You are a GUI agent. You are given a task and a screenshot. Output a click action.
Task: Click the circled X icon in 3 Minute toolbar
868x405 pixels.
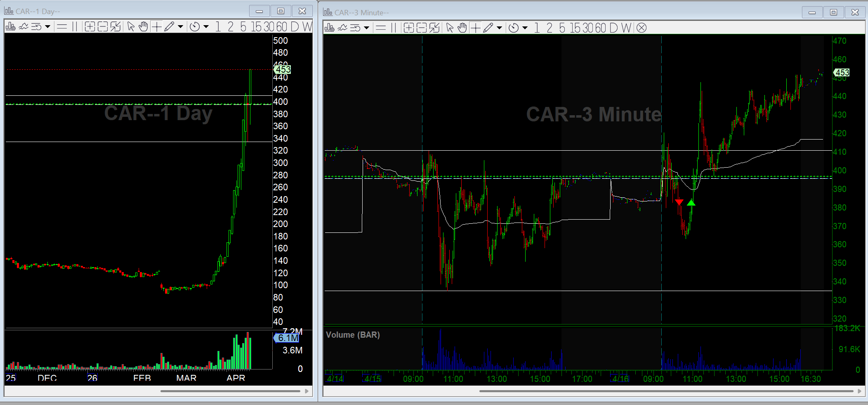click(x=642, y=28)
